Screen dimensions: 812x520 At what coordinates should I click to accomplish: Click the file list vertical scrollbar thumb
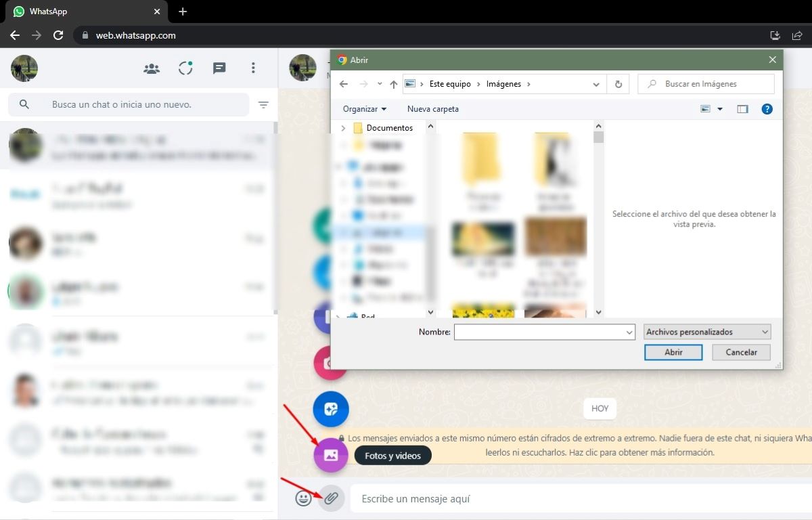pyautogui.click(x=598, y=137)
